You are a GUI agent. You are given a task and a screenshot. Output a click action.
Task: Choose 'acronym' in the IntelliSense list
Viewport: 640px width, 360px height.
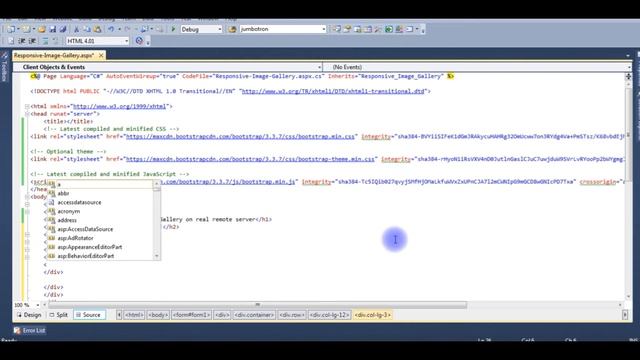coord(100,211)
